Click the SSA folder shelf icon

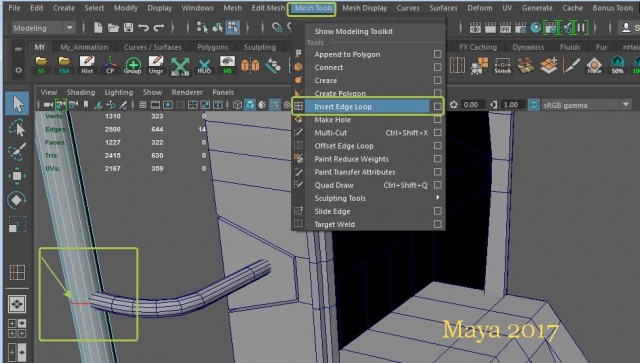pyautogui.click(x=64, y=65)
